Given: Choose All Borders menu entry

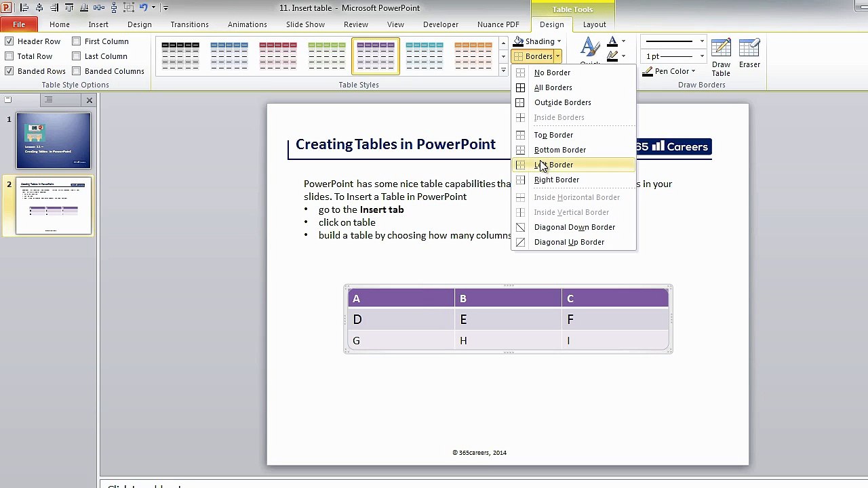Looking at the screenshot, I should tap(574, 87).
